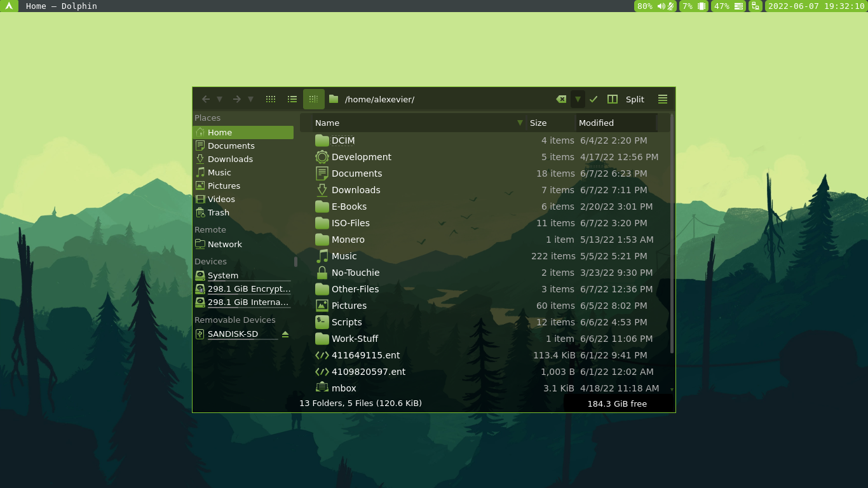This screenshot has width=868, height=488.
Task: Click the date and time clock
Action: pos(816,6)
